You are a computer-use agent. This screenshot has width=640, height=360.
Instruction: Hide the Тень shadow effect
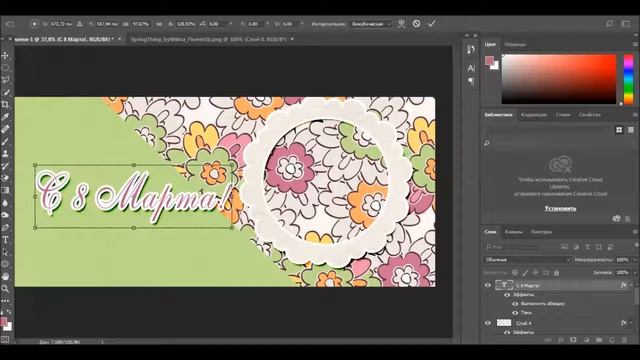click(515, 313)
